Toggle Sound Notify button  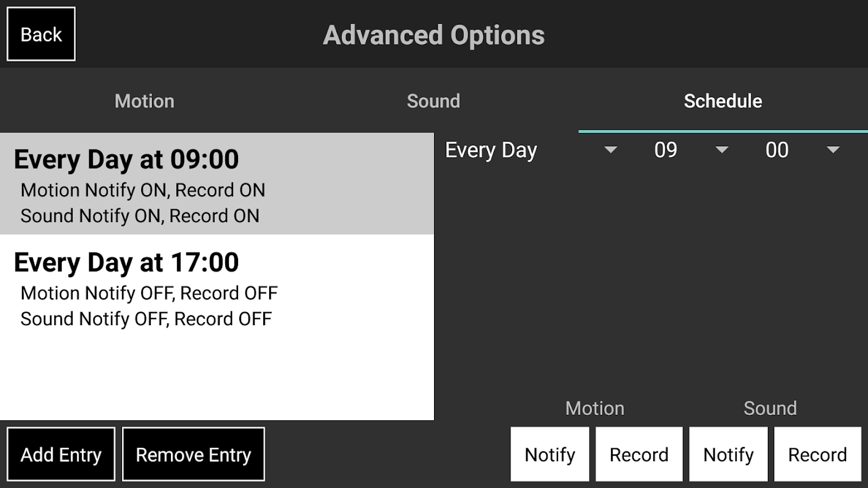pyautogui.click(x=728, y=454)
